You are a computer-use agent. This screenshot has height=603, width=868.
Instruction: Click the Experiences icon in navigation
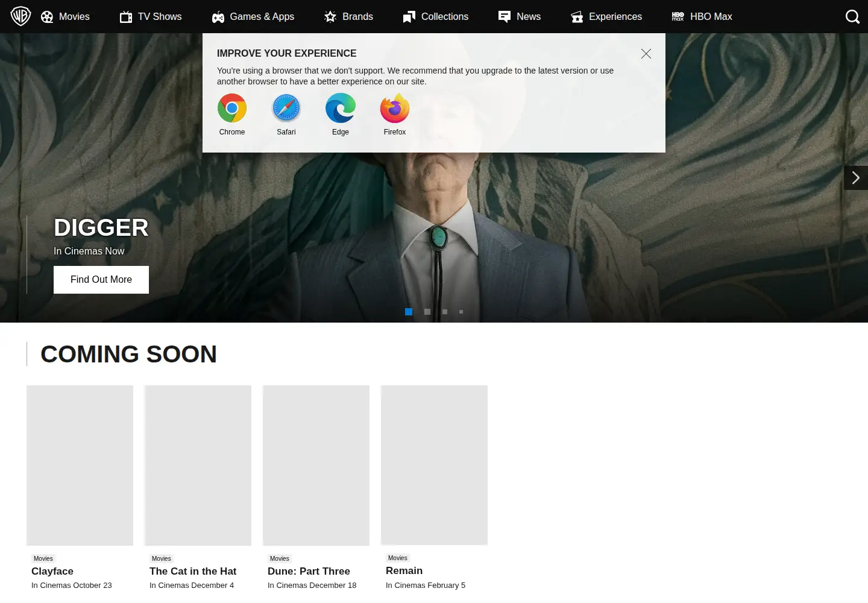577,17
